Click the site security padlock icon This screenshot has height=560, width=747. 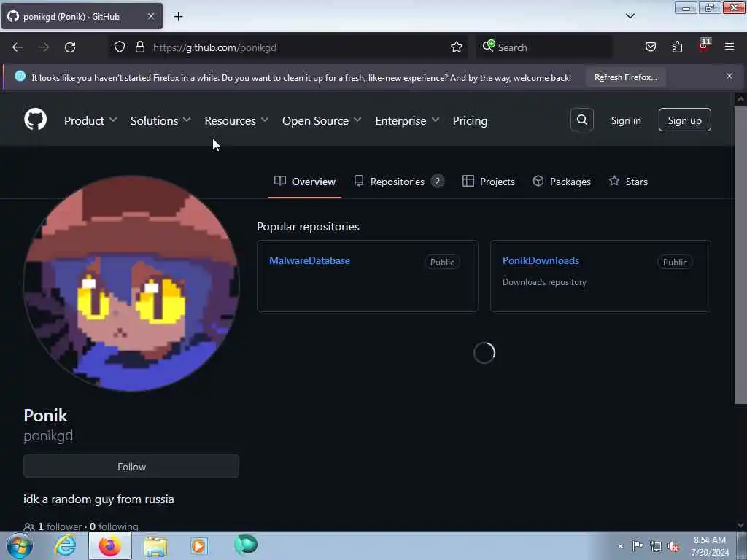[139, 47]
